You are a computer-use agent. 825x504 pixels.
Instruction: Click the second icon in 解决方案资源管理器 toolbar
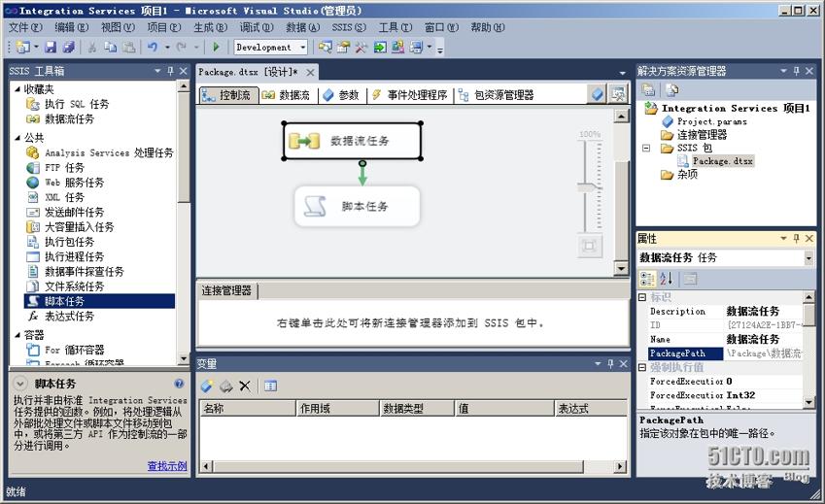click(671, 90)
